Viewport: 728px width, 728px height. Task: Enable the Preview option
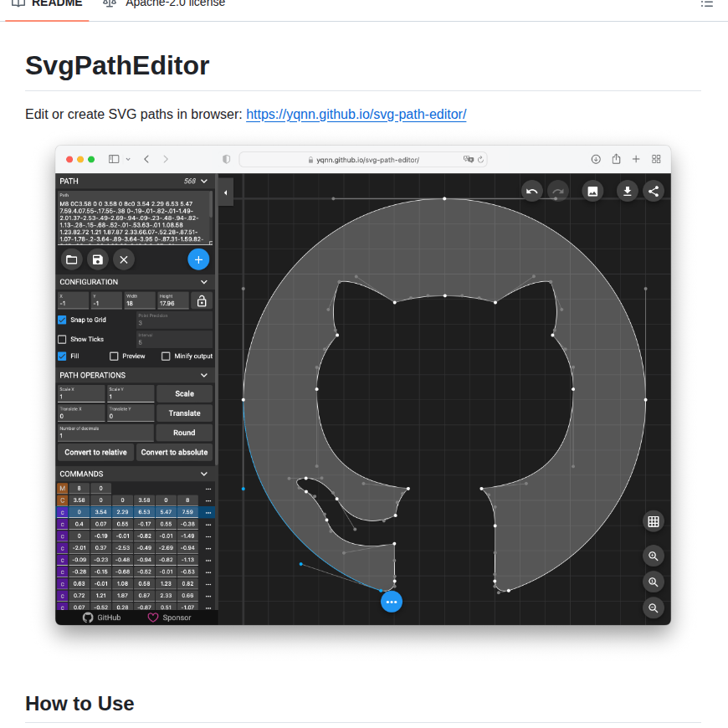coord(115,356)
